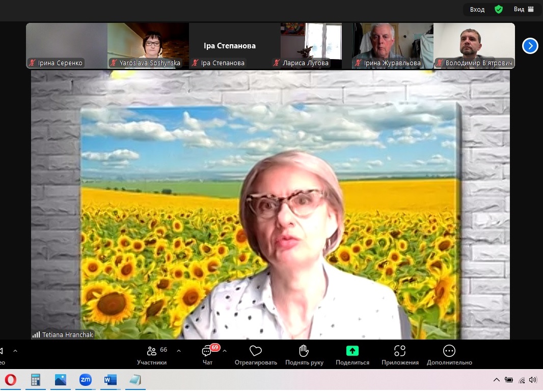The width and height of the screenshot is (543, 392).
Task: Click the green encryption shield icon
Action: [x=499, y=9]
